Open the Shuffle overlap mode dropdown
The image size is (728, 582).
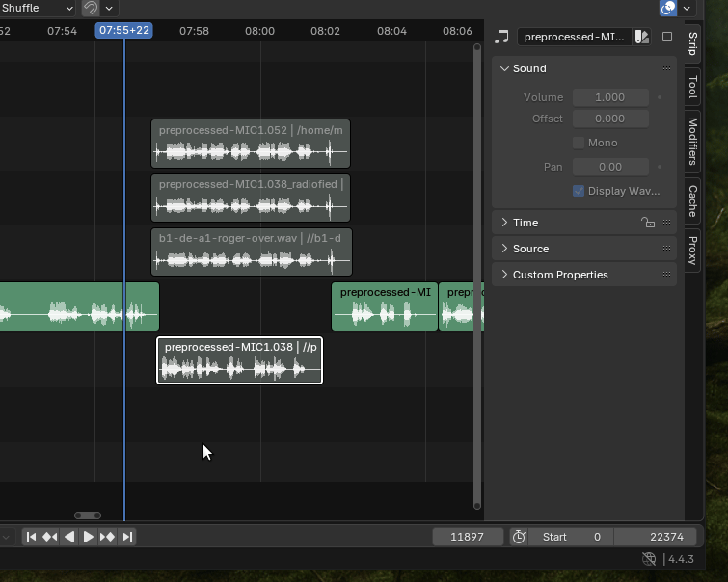pos(37,8)
